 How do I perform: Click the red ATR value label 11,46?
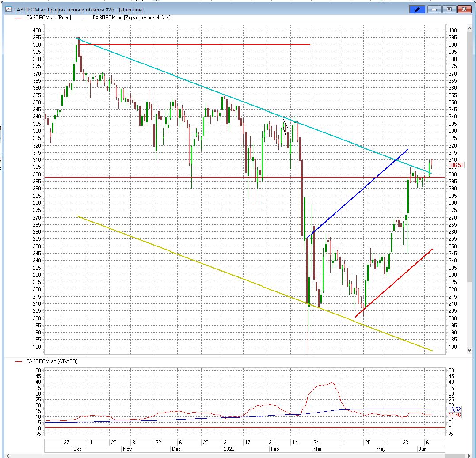click(455, 415)
